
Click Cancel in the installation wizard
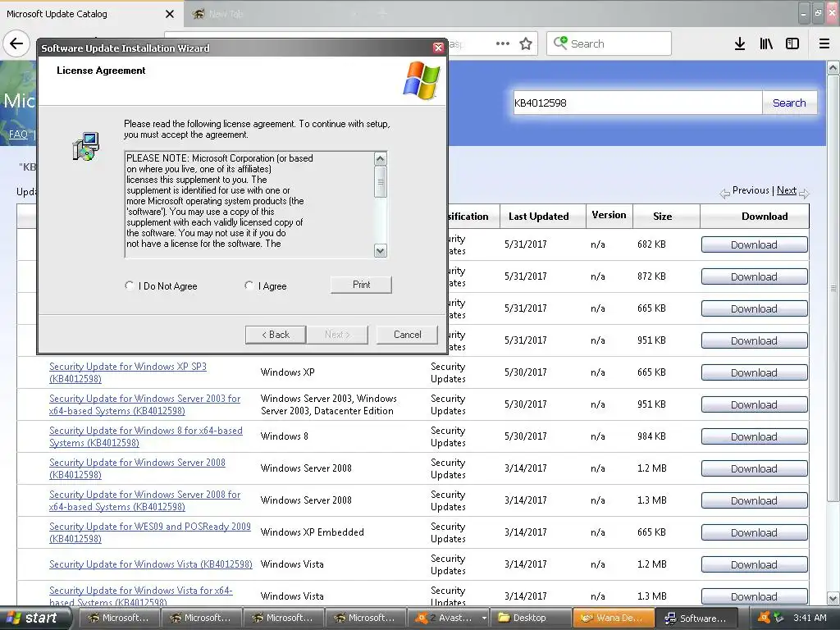407,335
